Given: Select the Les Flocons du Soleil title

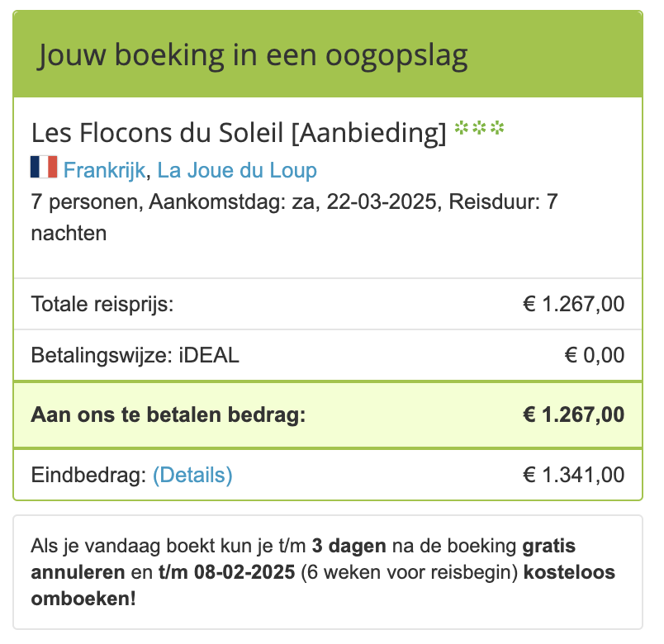Looking at the screenshot, I should 238,131.
